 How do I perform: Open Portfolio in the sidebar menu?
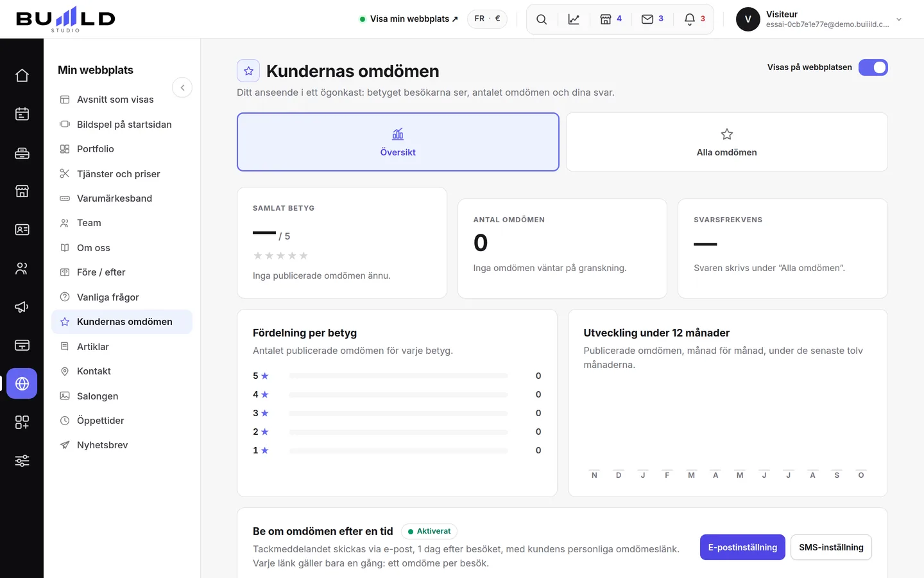[x=122, y=149]
